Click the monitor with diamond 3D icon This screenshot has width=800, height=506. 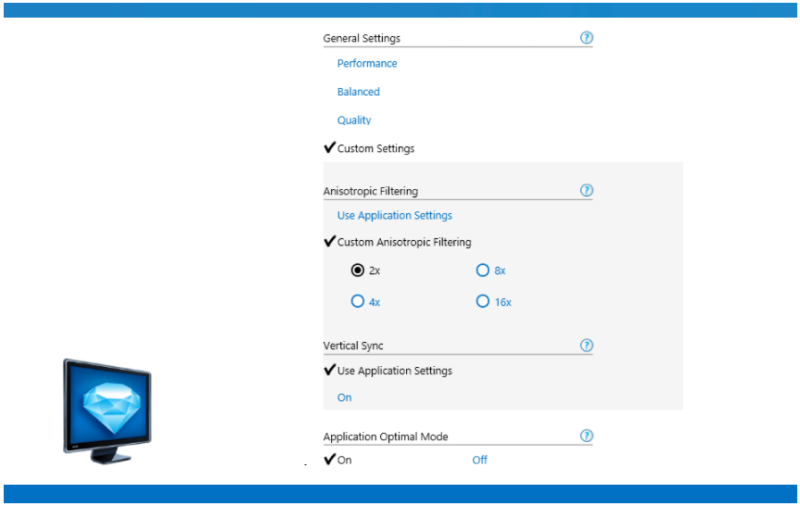tap(107, 411)
